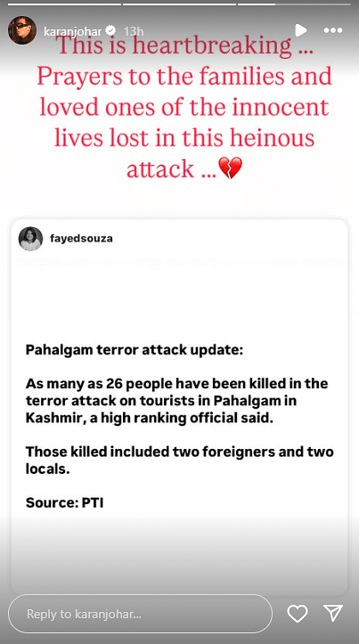Like the story with the heart icon
This screenshot has width=359, height=644.
tap(297, 614)
